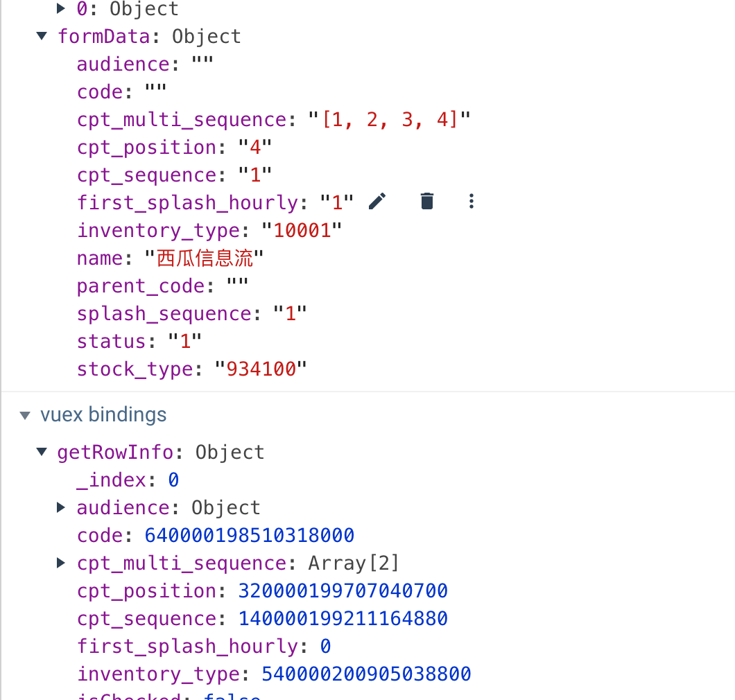Select the name value 西瓜信息流

click(204, 259)
